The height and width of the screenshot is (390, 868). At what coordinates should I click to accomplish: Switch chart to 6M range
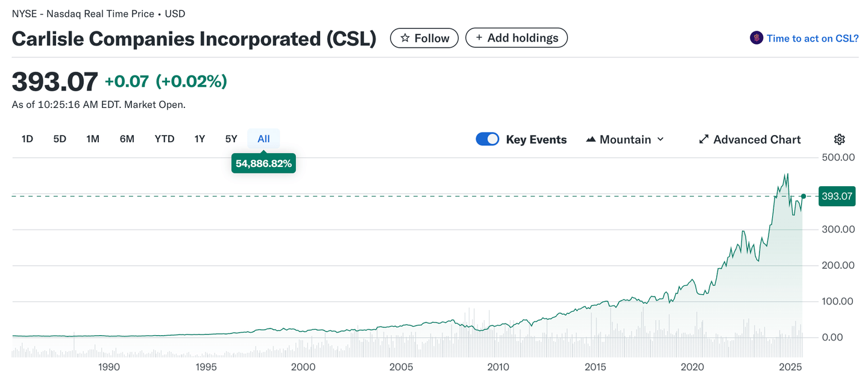[x=127, y=139]
